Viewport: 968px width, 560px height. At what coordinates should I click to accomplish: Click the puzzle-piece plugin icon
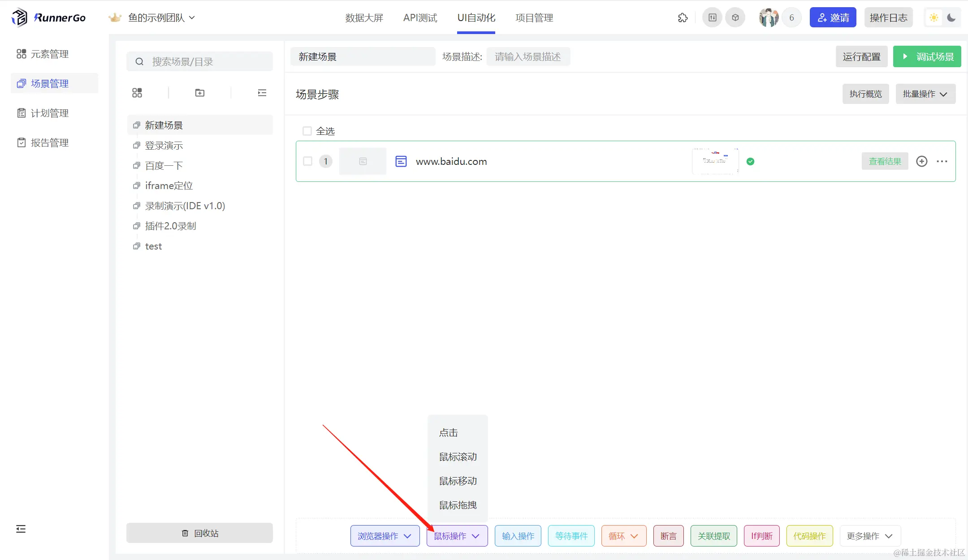pos(683,18)
